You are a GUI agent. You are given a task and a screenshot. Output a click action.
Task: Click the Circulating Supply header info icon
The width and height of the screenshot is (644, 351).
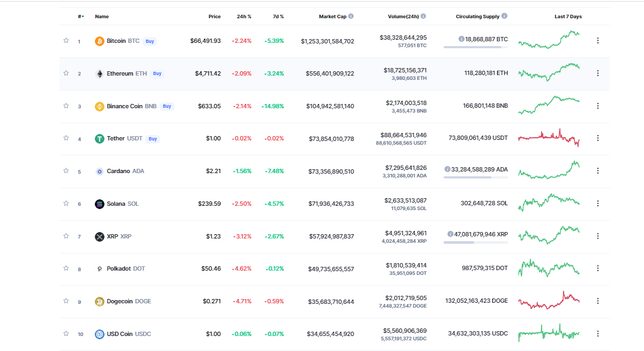tap(505, 16)
